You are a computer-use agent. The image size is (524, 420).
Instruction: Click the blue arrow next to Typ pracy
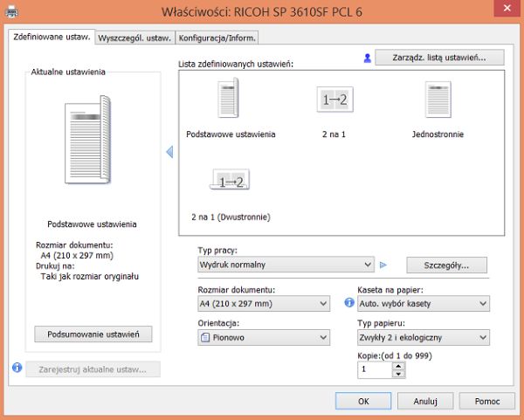click(383, 265)
